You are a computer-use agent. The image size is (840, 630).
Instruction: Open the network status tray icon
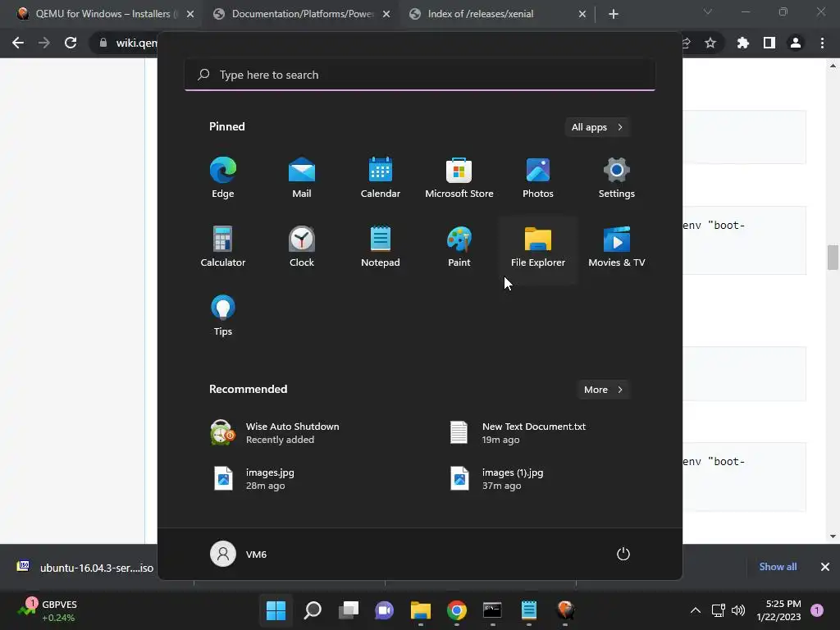(718, 610)
